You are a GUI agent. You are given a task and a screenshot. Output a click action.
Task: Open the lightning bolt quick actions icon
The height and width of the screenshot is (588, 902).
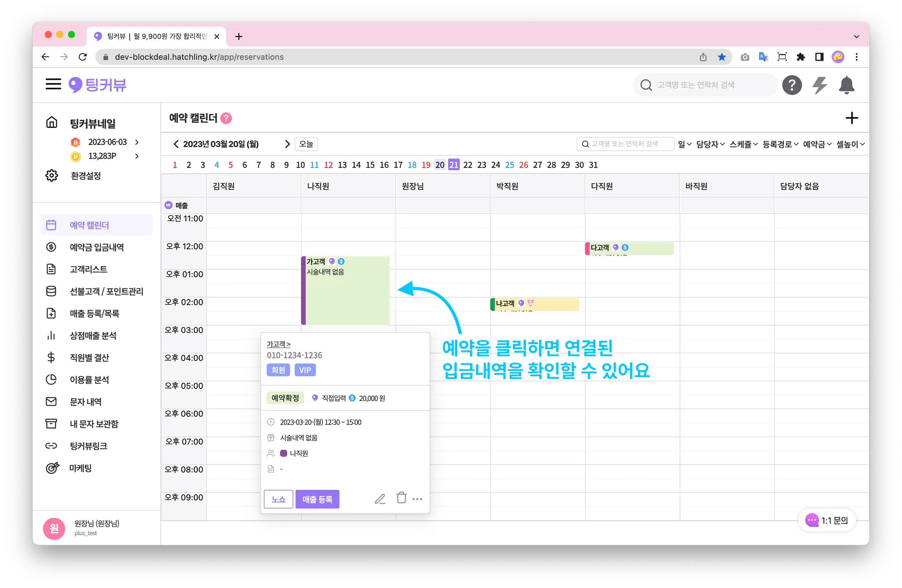pos(819,85)
